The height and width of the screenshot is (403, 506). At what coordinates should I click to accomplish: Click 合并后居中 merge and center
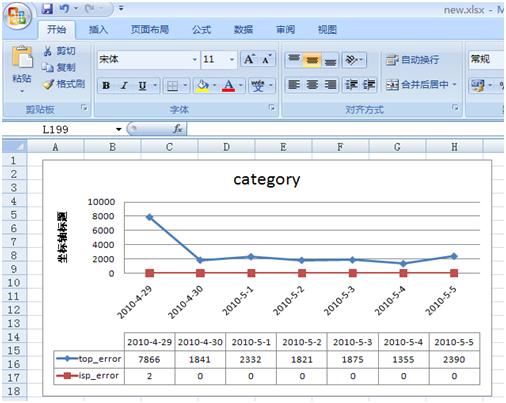pos(417,85)
